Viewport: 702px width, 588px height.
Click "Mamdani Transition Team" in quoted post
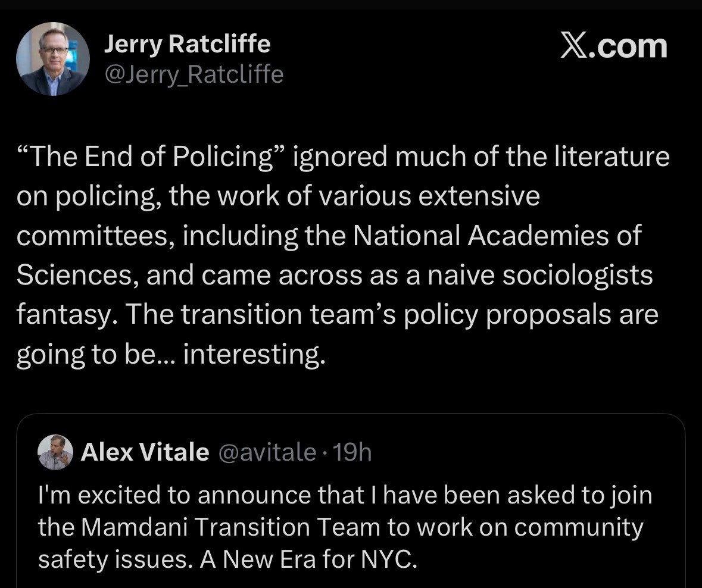pos(230,528)
